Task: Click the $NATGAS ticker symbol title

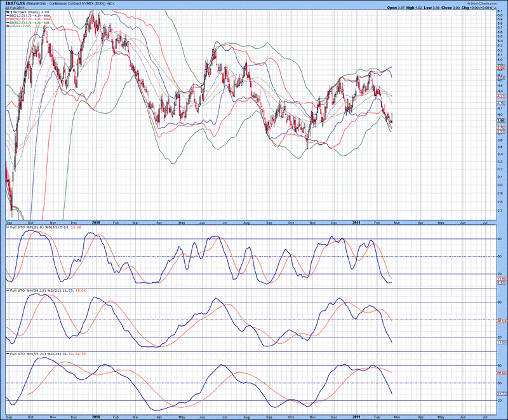Action: pos(17,3)
